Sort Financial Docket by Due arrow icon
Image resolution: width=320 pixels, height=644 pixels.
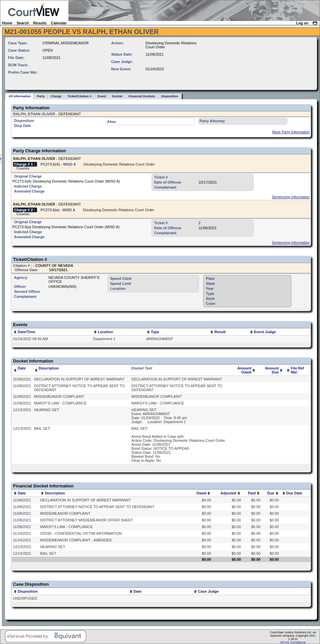[x=277, y=493]
